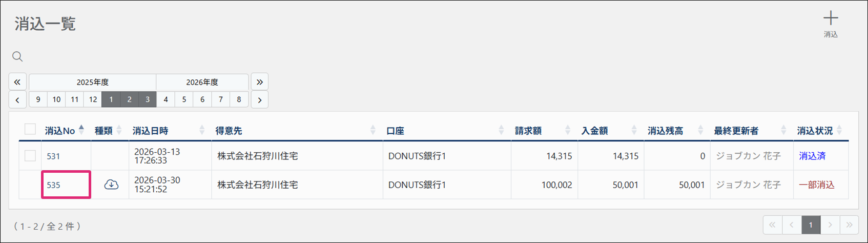Click the download cloud icon for row 535
Screen dimensions: 868x243
coord(111,185)
